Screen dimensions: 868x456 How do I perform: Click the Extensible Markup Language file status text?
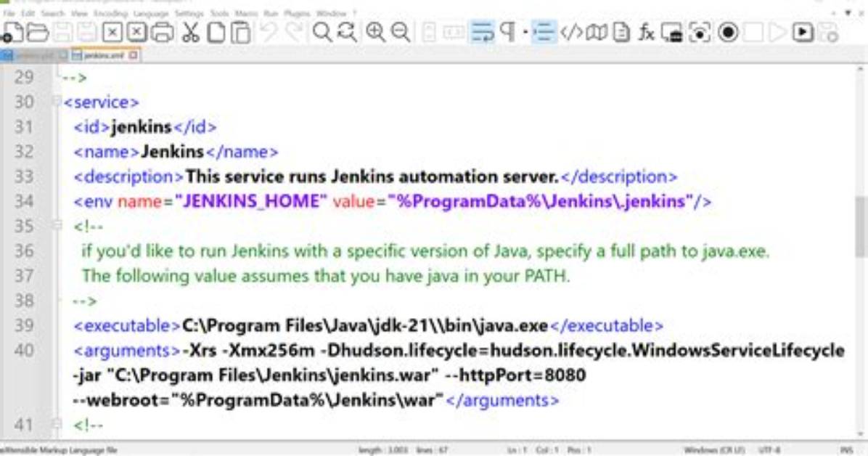pos(59,450)
